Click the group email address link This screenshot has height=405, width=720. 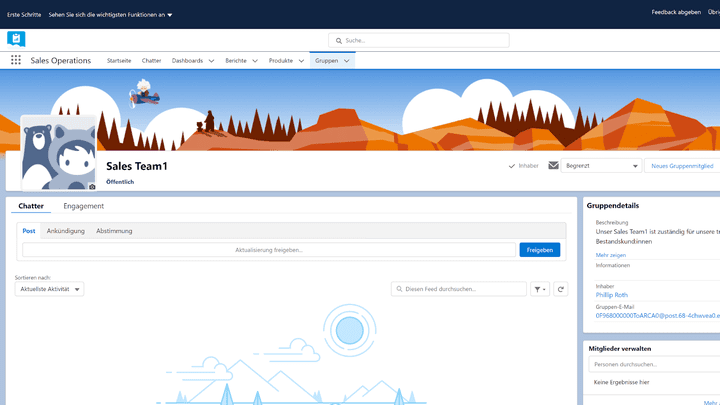[658, 315]
